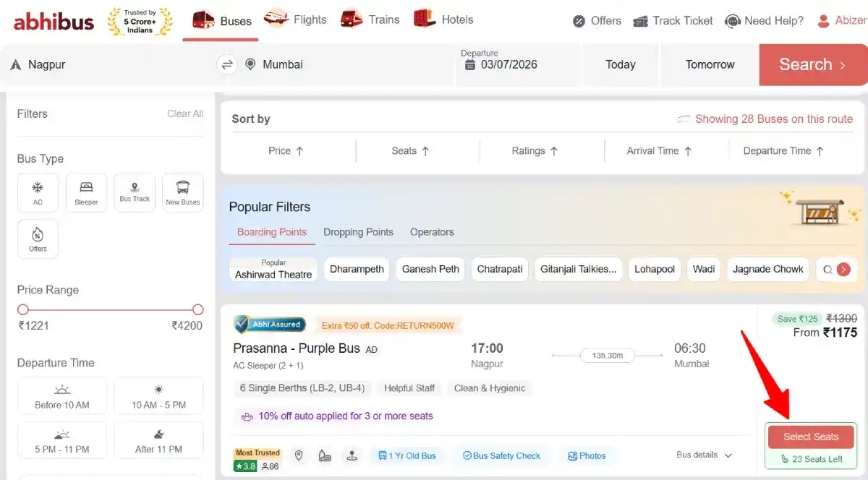Sort buses by Arrival Time
Screen dimensions: 868x480
tap(659, 151)
